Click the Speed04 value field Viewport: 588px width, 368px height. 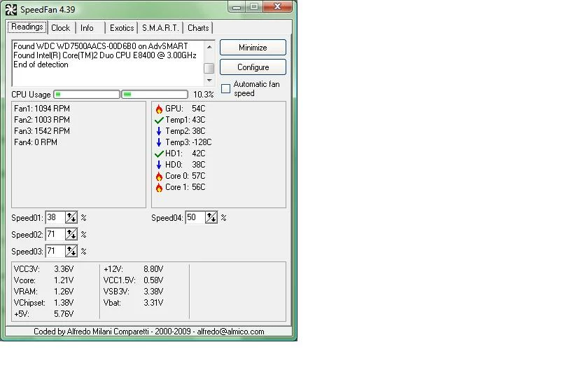coord(195,217)
